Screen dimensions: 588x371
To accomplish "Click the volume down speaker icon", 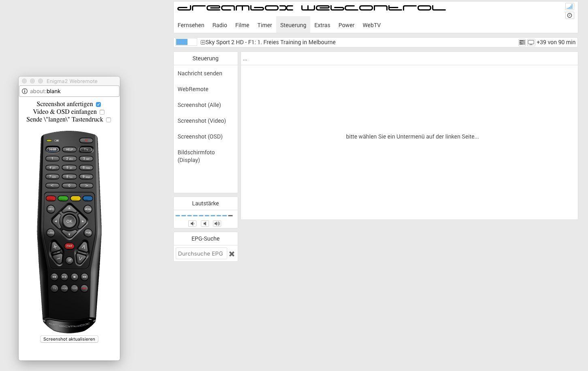I will tap(193, 224).
